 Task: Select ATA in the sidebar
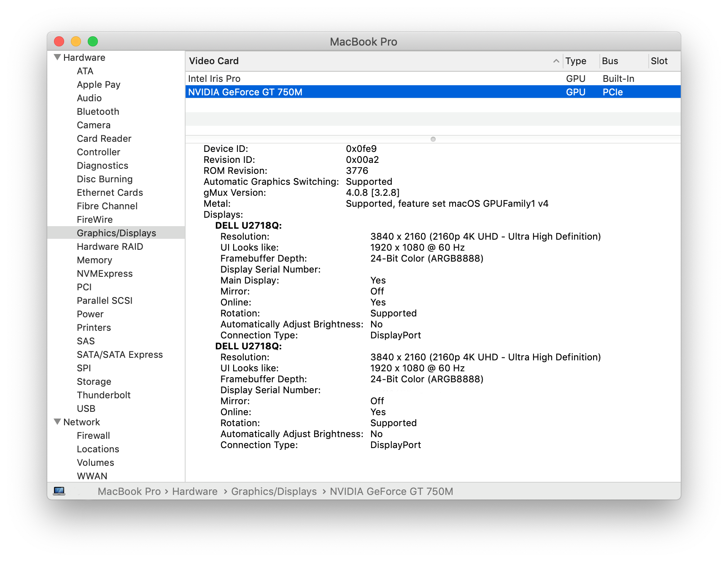tap(85, 71)
